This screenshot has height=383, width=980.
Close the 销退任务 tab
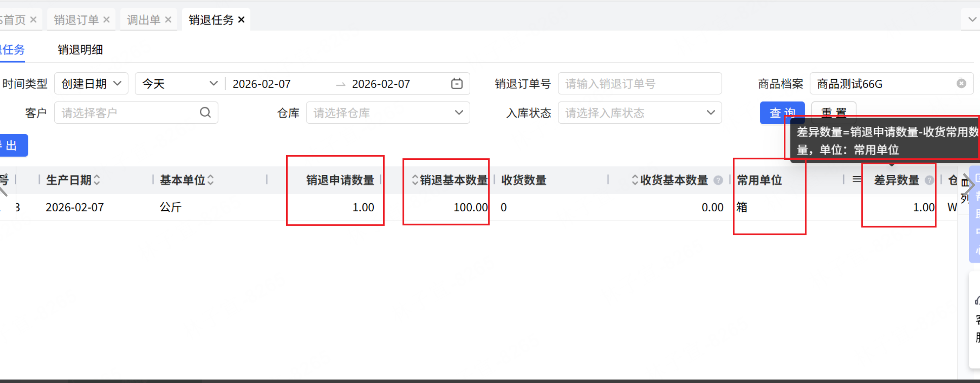[x=241, y=20]
